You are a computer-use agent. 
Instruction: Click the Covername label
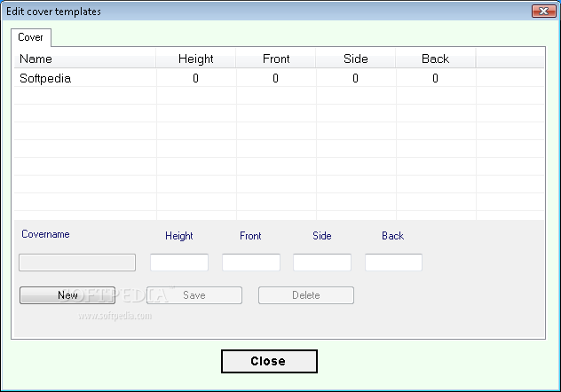(x=45, y=234)
